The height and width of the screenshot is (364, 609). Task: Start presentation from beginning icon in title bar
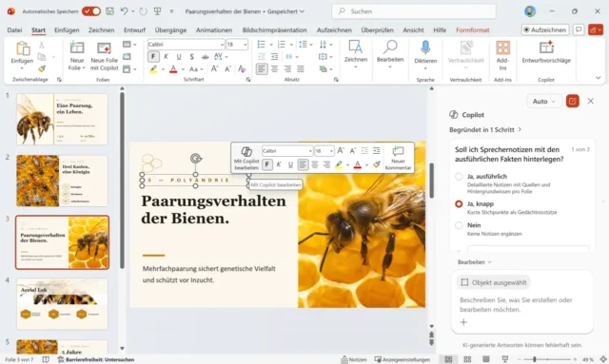157,11
